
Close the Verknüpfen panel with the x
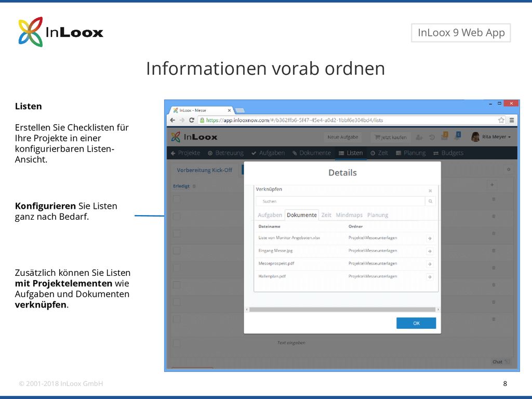coord(430,191)
